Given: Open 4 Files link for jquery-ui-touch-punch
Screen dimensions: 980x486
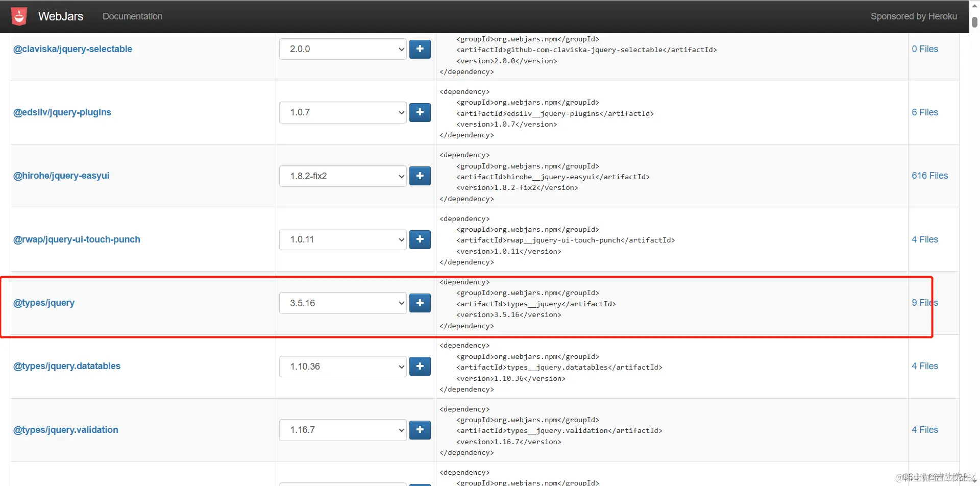Looking at the screenshot, I should [x=925, y=239].
